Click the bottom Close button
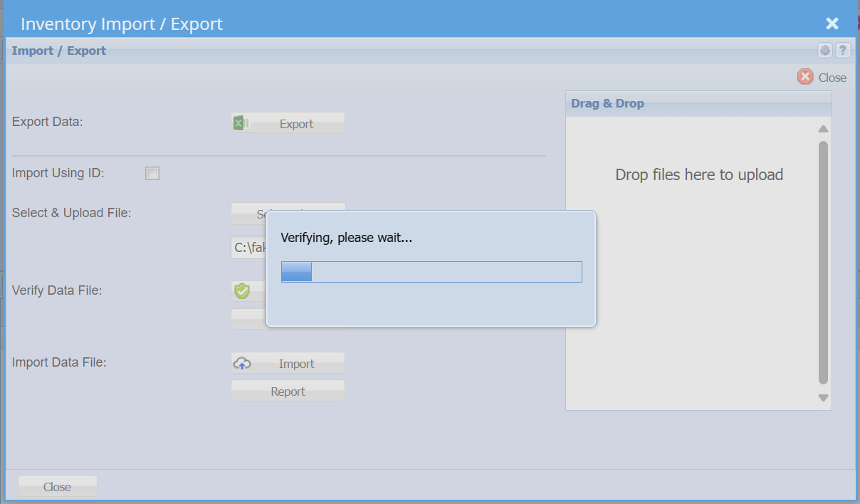Viewport: 860px width, 504px height. 57,486
